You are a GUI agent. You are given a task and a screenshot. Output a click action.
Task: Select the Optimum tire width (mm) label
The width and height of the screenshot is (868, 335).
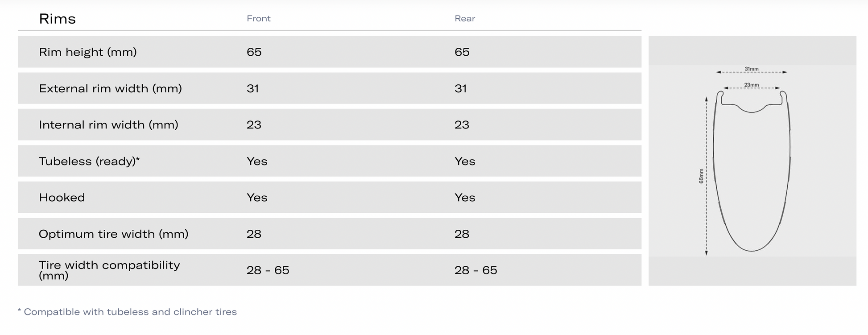(114, 234)
